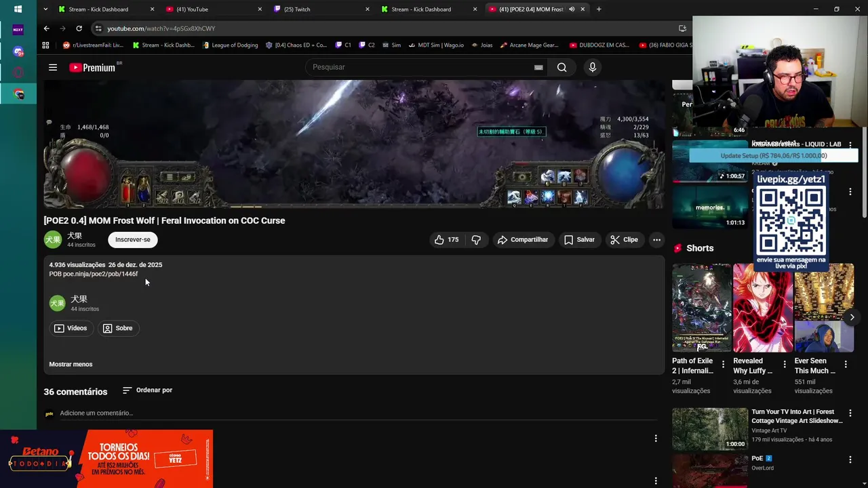
Task: Open options for Turn Your TV Into Art
Action: tap(850, 413)
